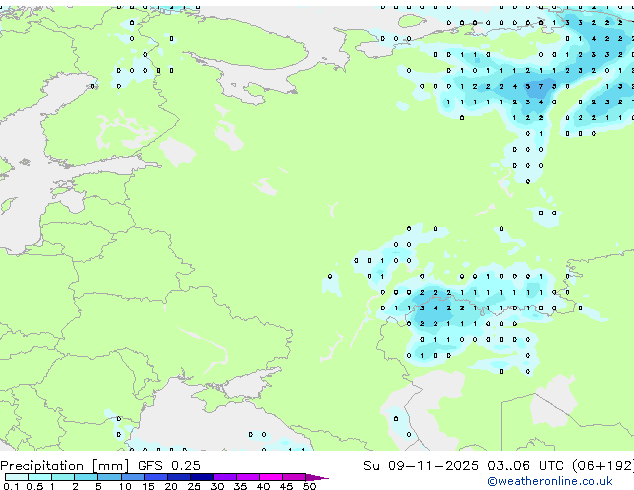The width and height of the screenshot is (634, 490).
Task: Choose the 25–30 mm navy legend swatch
Action: coord(202,477)
